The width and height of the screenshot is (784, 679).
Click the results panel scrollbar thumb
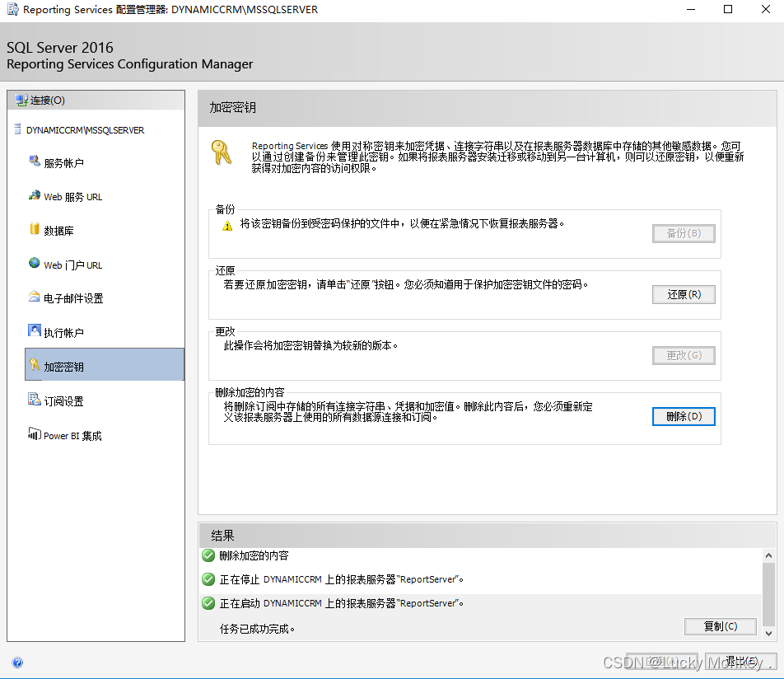pyautogui.click(x=768, y=594)
